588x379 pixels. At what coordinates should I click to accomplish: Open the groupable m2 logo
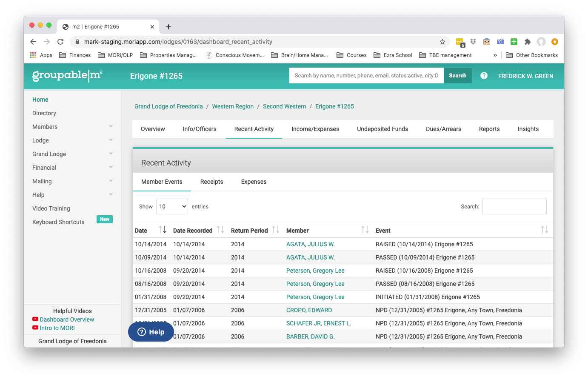pos(68,75)
